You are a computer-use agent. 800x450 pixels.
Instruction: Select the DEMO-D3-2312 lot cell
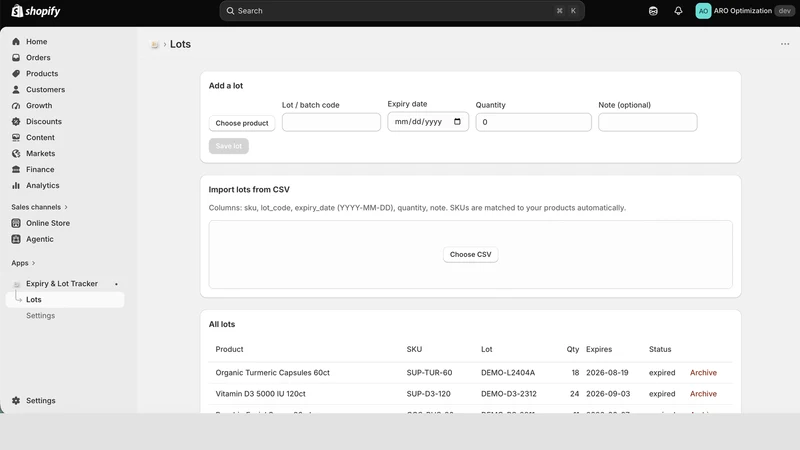click(509, 394)
